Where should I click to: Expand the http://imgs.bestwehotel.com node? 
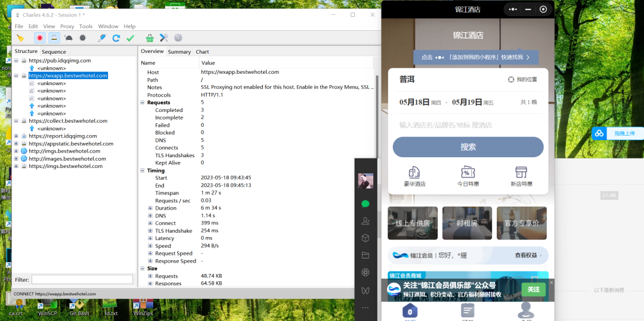[x=16, y=151]
